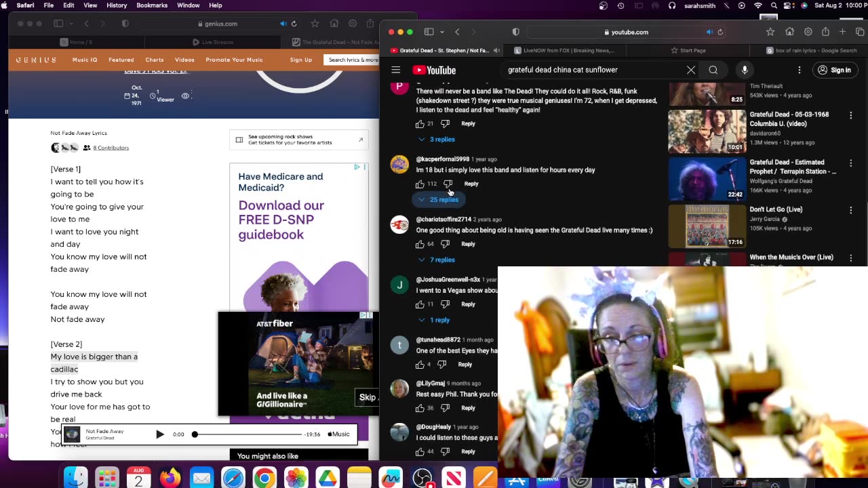Open Videos in Genius navigation

(184, 60)
